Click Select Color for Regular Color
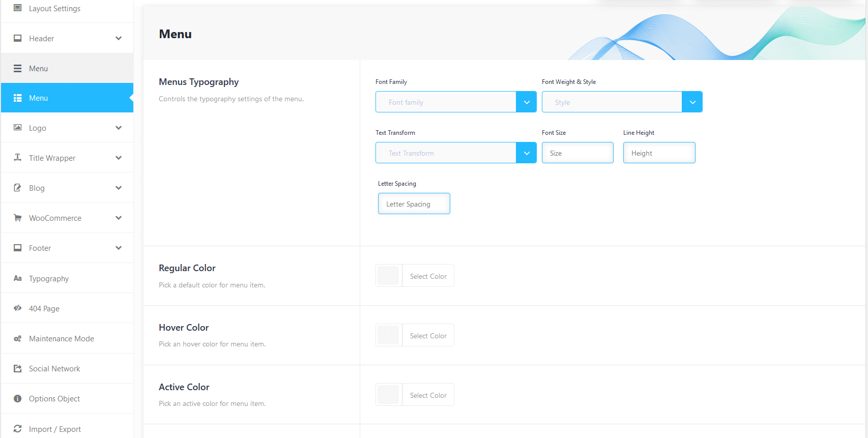868x438 pixels. tap(428, 276)
